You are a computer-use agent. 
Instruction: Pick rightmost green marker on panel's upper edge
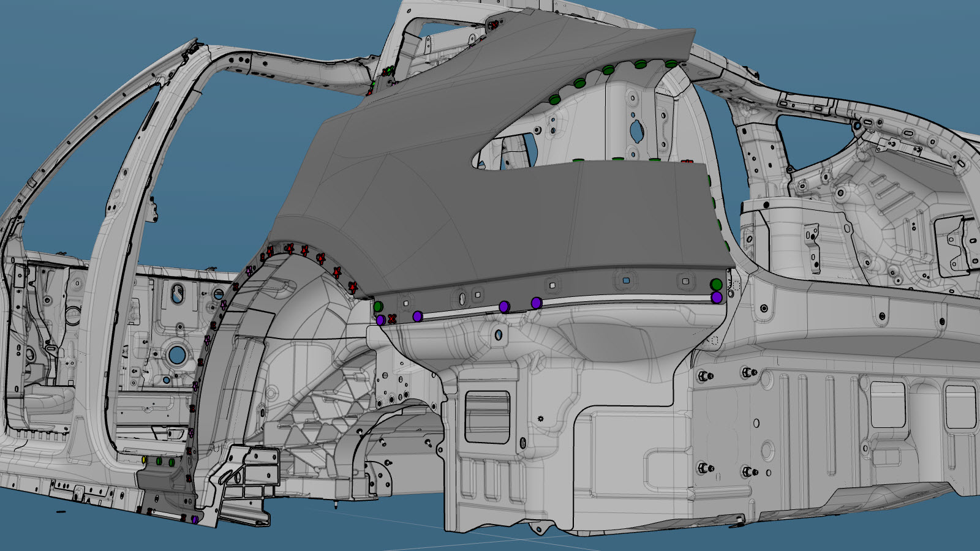point(671,64)
